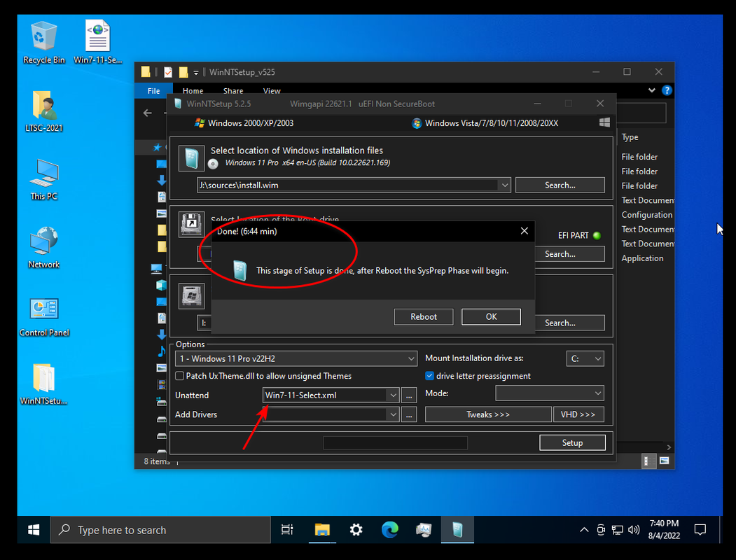Image resolution: width=736 pixels, height=560 pixels.
Task: Expand Unattend file dropdown
Action: (x=393, y=395)
